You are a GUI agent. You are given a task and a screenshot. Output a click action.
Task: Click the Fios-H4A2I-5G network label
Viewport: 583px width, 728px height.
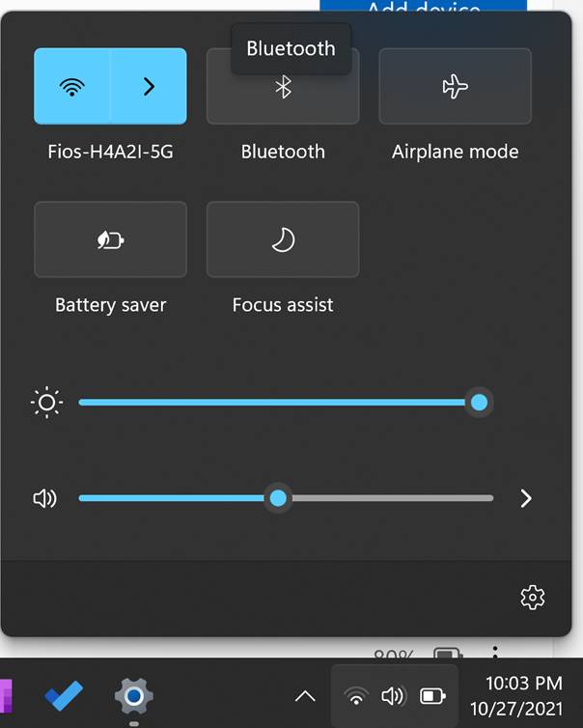(110, 152)
